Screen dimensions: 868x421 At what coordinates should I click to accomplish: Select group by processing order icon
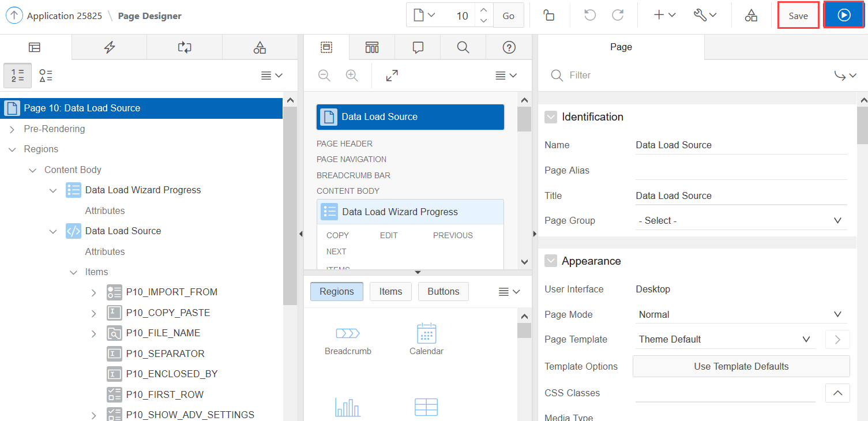(x=18, y=75)
